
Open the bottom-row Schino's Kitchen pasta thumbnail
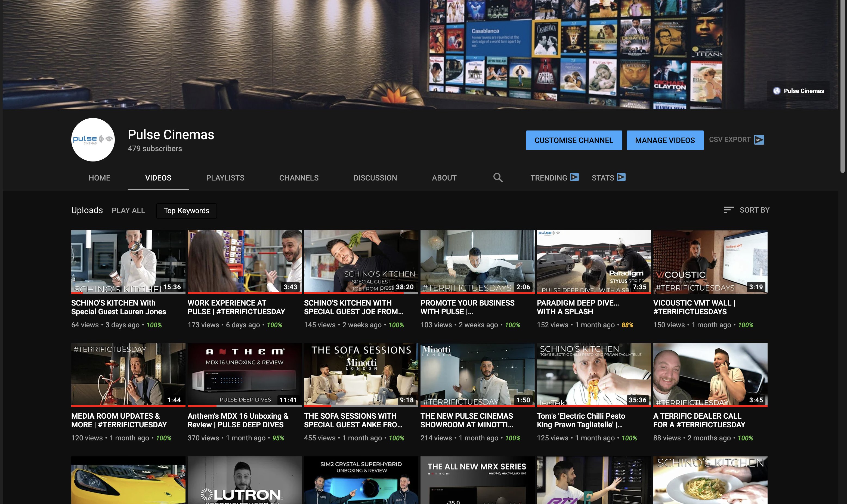(710, 480)
